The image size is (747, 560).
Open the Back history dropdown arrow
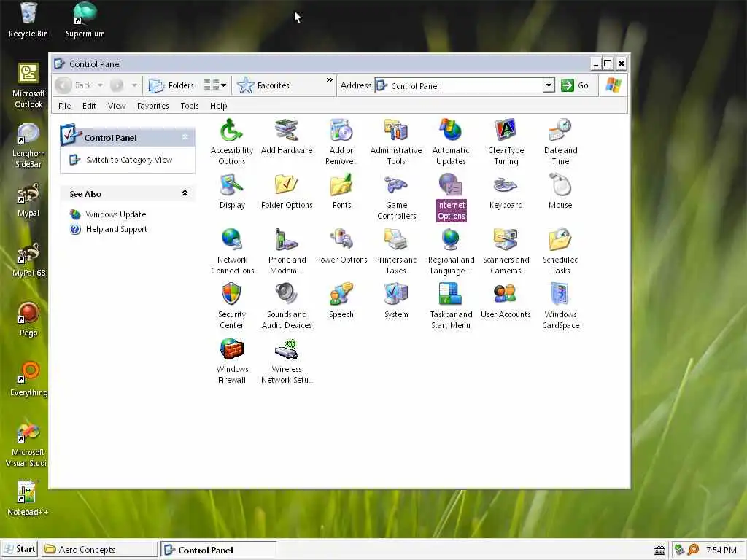tap(100, 85)
